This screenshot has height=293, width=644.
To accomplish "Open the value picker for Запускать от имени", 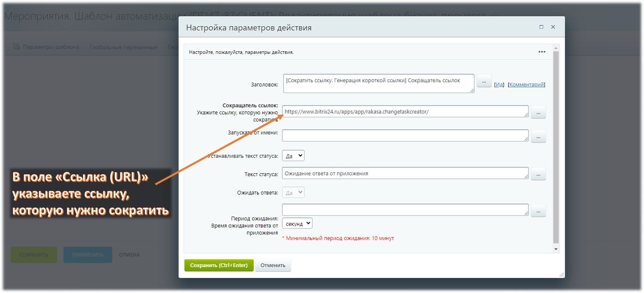I will pyautogui.click(x=538, y=137).
